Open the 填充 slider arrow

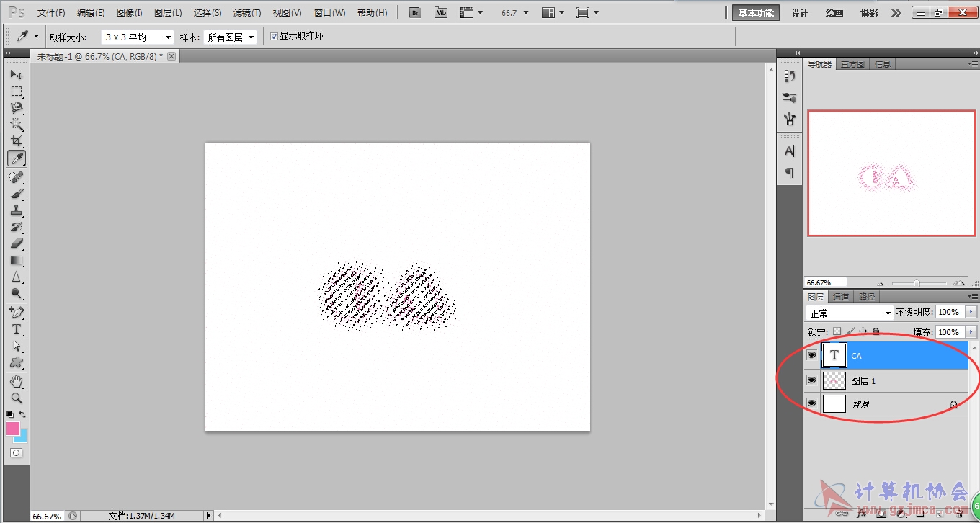tap(971, 332)
